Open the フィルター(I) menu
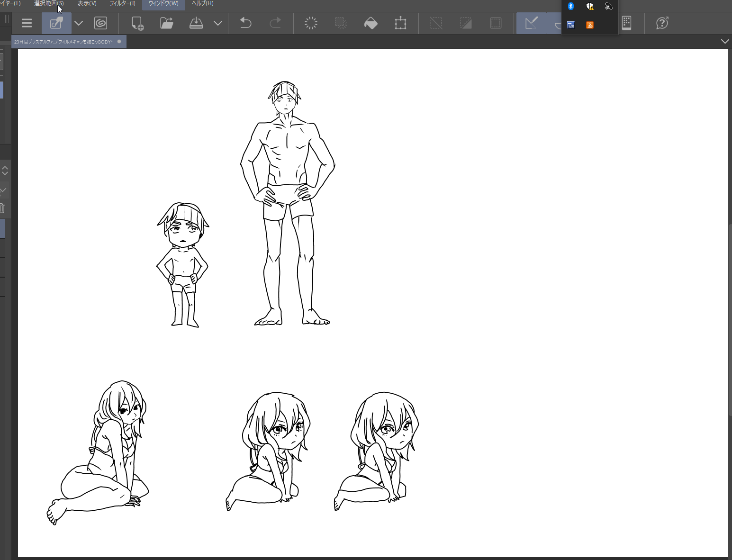732x560 pixels. click(x=122, y=4)
